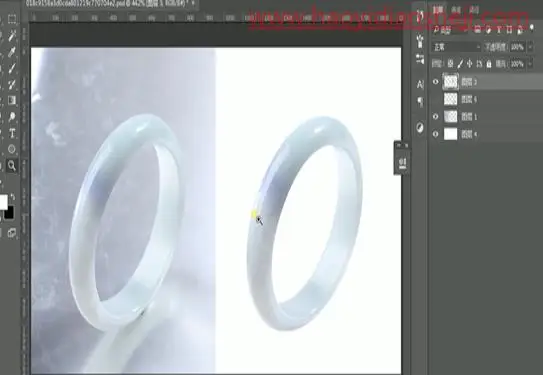Switch to the 图层 (Layers) tab
543x375 pixels.
pyautogui.click(x=439, y=10)
